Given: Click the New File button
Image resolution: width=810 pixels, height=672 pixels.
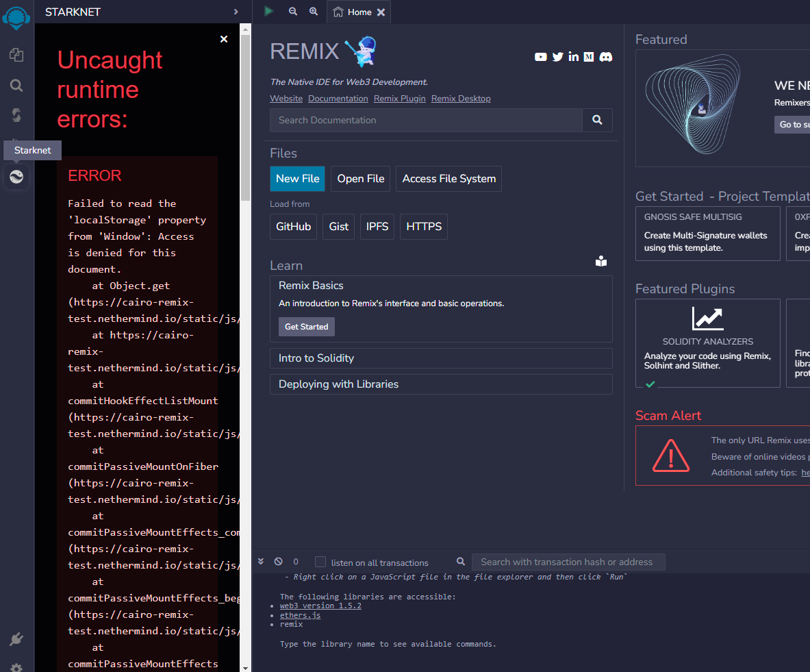Looking at the screenshot, I should (298, 179).
